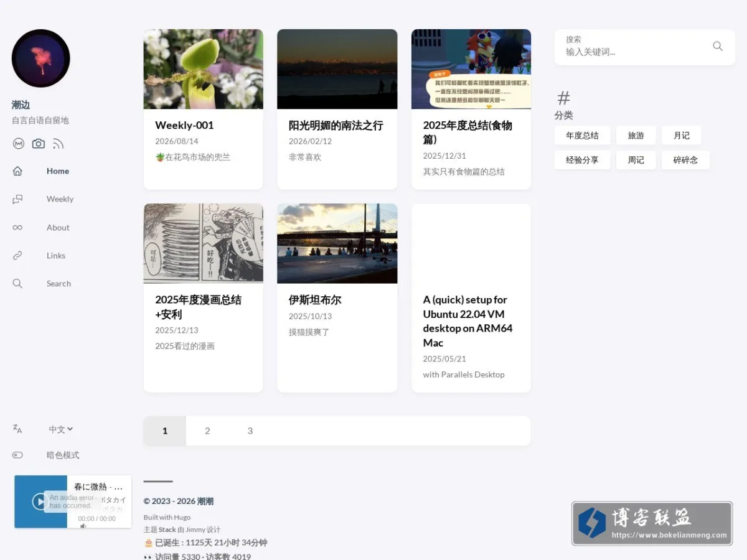Click the translate language icon
Viewport: 747px width, 560px height.
[17, 429]
